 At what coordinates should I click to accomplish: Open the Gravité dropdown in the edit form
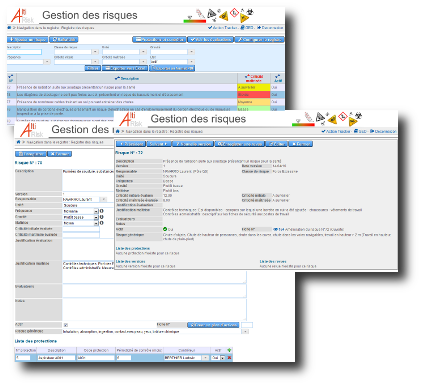(x=96, y=217)
